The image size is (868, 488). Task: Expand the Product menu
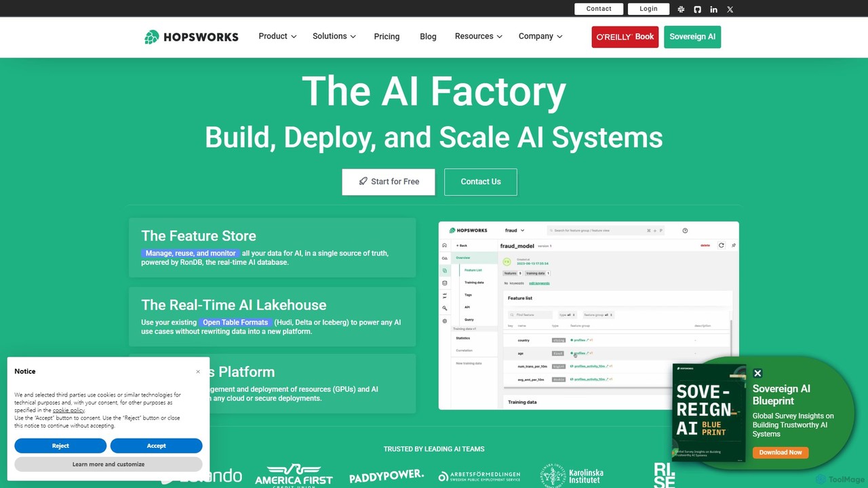(277, 37)
